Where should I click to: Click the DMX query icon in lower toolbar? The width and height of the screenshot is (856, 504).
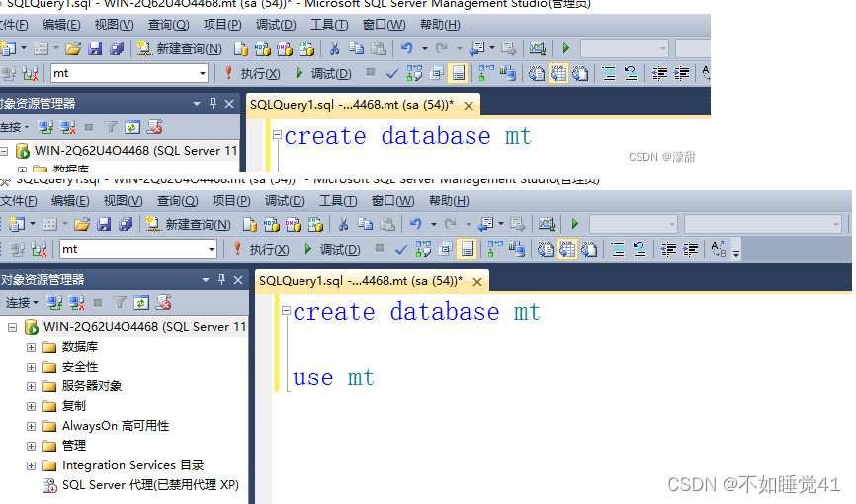click(294, 224)
